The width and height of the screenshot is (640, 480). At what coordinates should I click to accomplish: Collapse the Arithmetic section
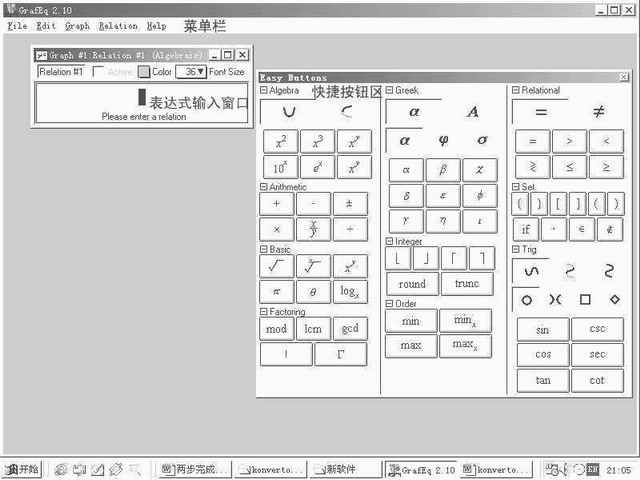point(264,187)
